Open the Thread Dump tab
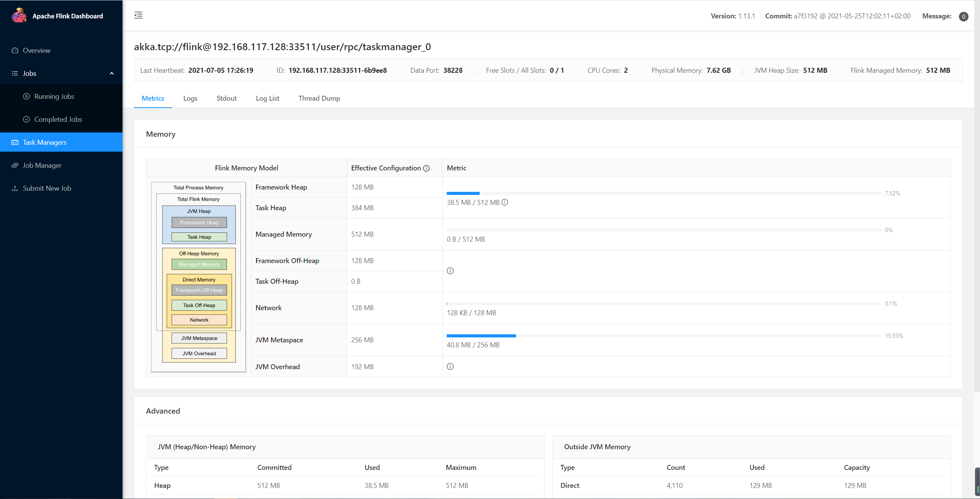This screenshot has width=980, height=499. (x=319, y=98)
